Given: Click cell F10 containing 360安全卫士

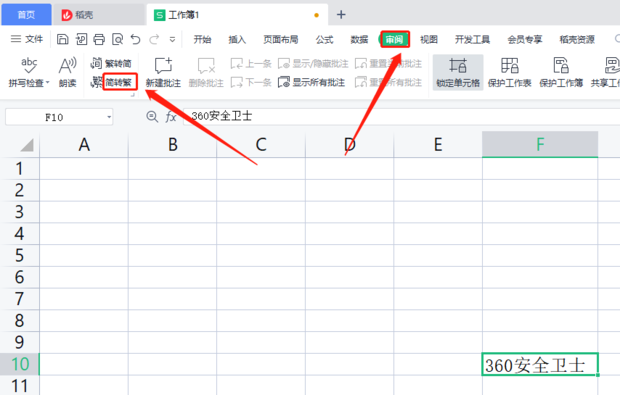Looking at the screenshot, I should point(540,364).
